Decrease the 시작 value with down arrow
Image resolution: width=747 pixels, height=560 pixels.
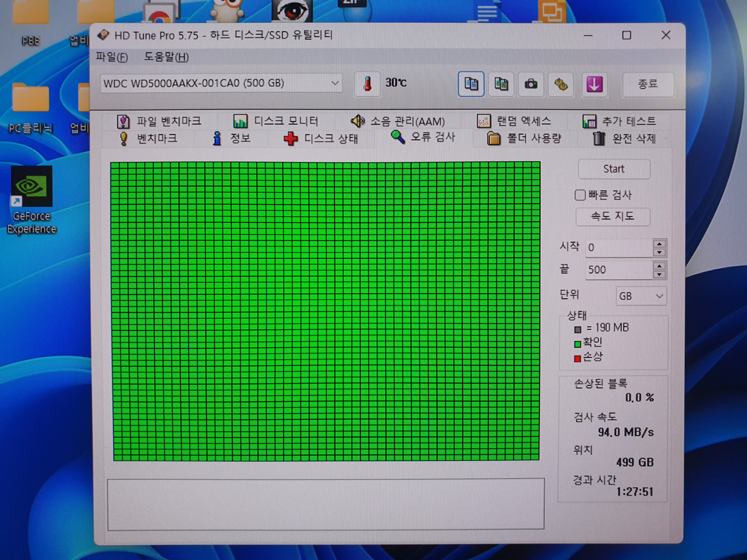click(659, 252)
